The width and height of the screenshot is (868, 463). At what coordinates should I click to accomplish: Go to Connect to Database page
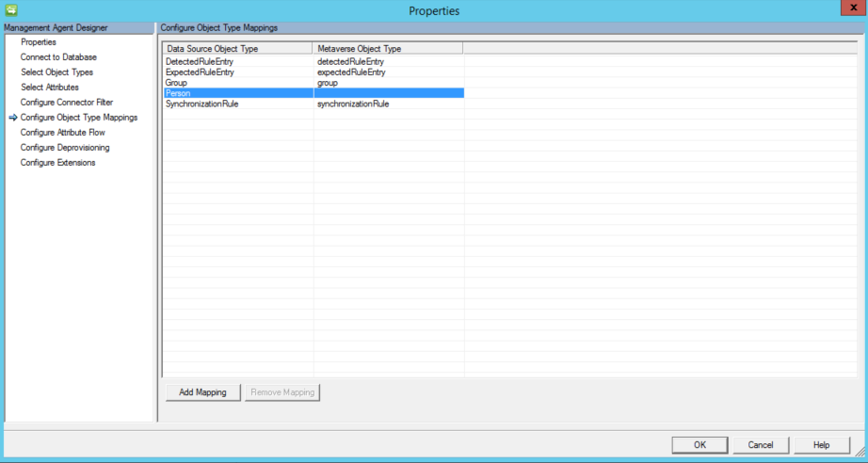(58, 57)
